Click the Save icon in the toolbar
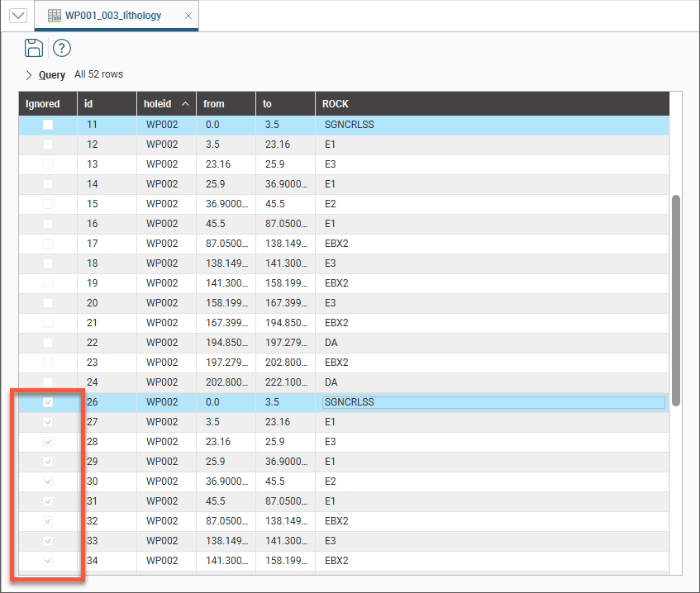Screen dimensions: 700x593 [x=33, y=48]
